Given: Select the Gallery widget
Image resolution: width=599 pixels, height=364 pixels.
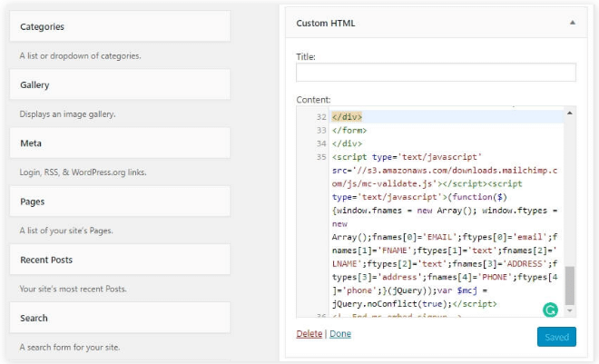Looking at the screenshot, I should 120,84.
